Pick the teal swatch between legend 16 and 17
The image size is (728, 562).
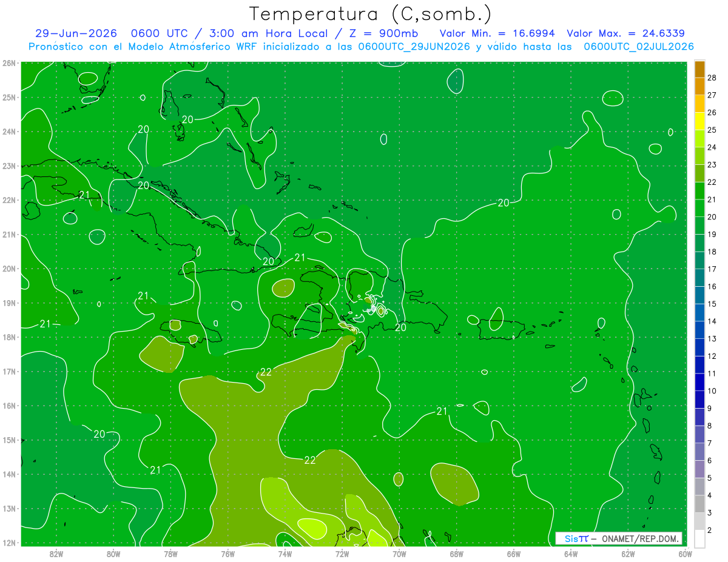point(699,278)
